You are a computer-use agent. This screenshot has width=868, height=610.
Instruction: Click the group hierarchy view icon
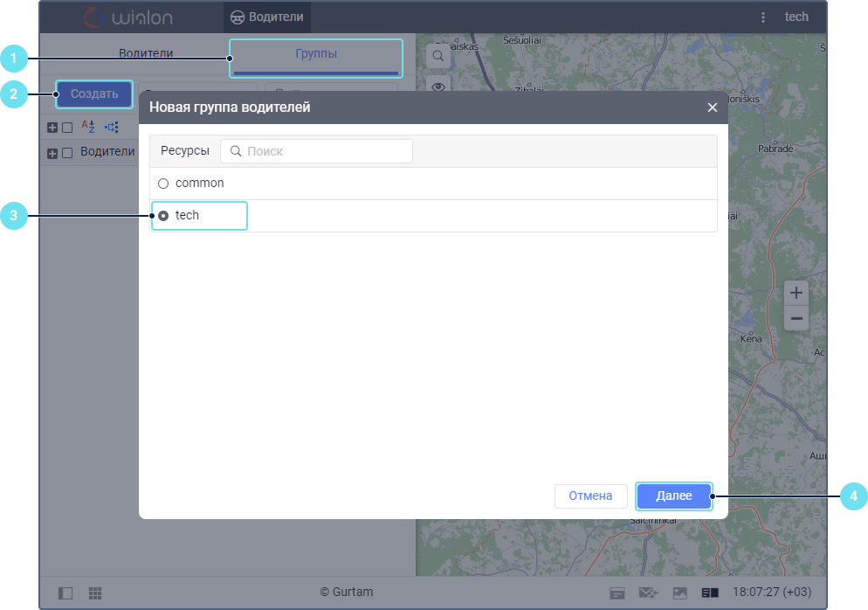tap(111, 127)
